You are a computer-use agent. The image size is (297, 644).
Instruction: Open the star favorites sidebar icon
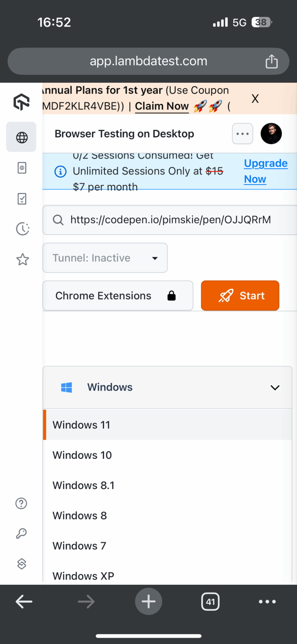coord(22,259)
